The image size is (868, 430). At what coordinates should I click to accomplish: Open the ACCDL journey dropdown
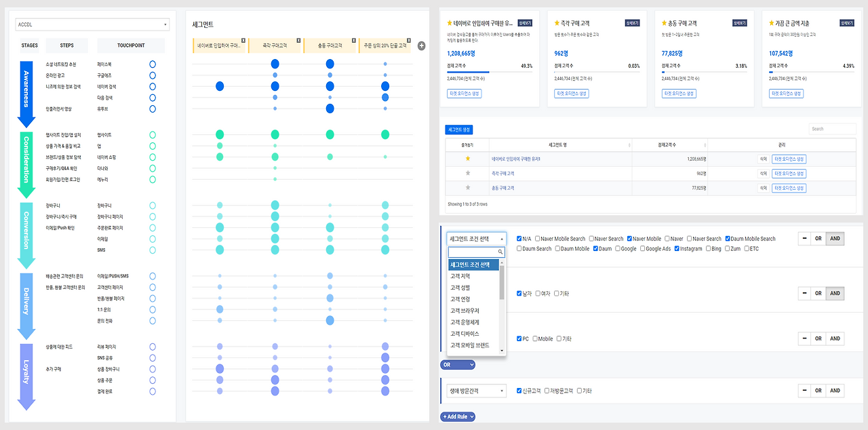92,25
